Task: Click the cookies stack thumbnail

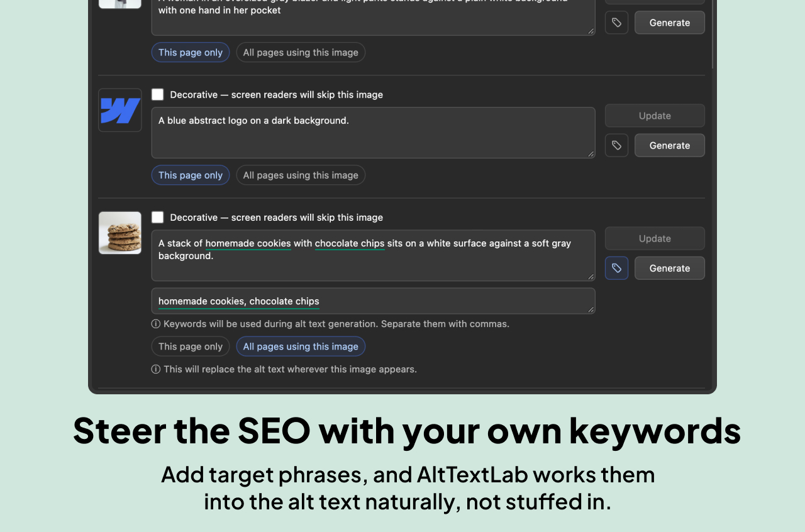Action: (x=120, y=233)
